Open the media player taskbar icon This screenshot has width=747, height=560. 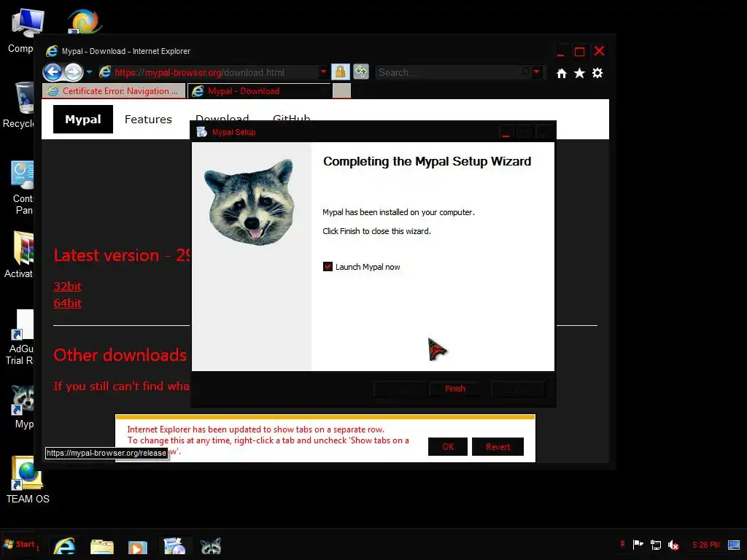coord(137,547)
